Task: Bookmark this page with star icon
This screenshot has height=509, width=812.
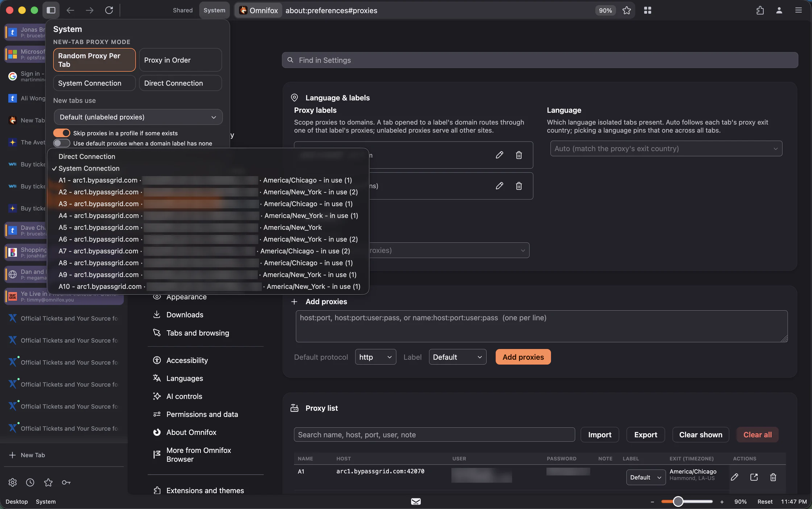Action: tap(627, 10)
